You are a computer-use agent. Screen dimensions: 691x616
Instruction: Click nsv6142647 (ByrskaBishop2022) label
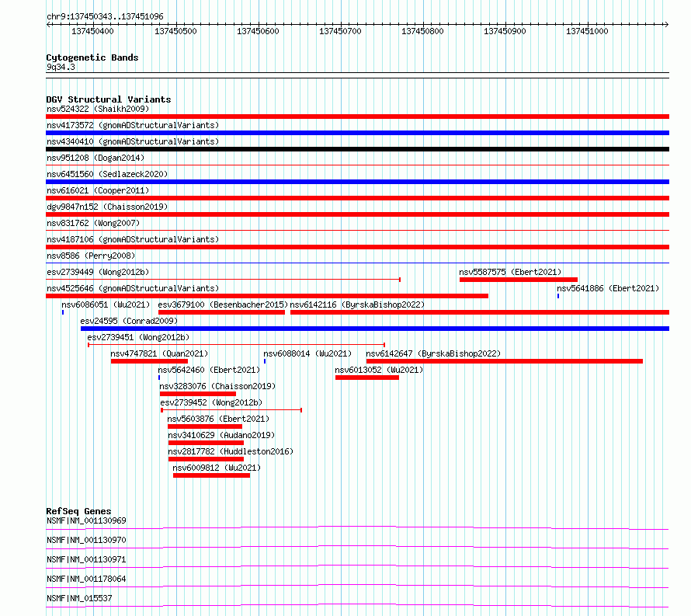point(433,353)
